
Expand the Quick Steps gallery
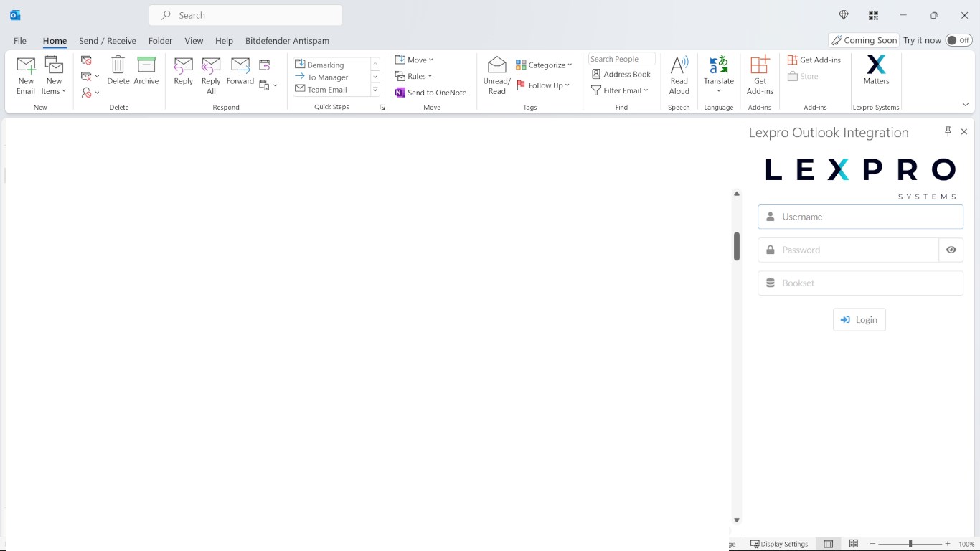coord(375,90)
